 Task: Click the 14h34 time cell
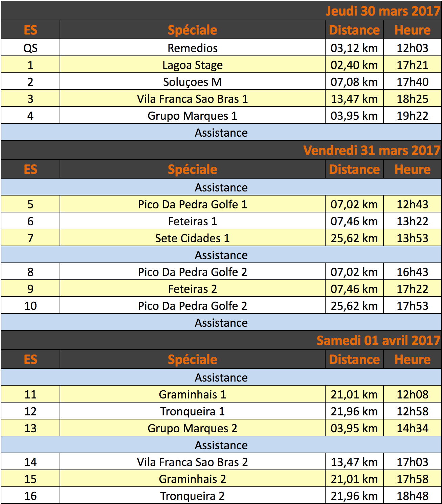pyautogui.click(x=412, y=428)
